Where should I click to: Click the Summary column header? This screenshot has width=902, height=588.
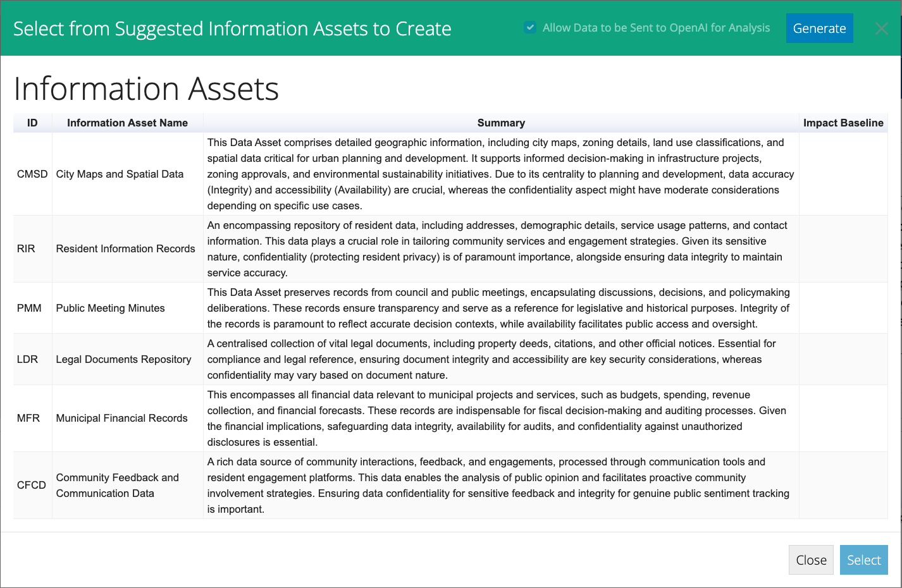point(501,123)
